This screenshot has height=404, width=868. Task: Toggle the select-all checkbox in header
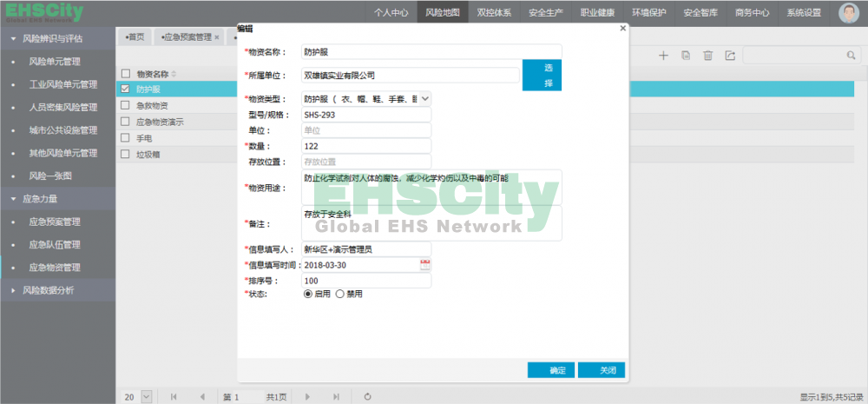click(x=126, y=74)
